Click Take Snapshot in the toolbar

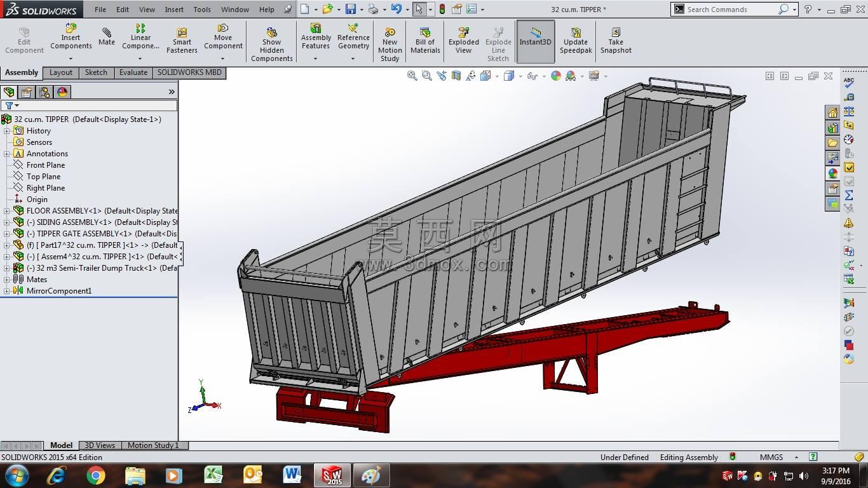click(616, 41)
